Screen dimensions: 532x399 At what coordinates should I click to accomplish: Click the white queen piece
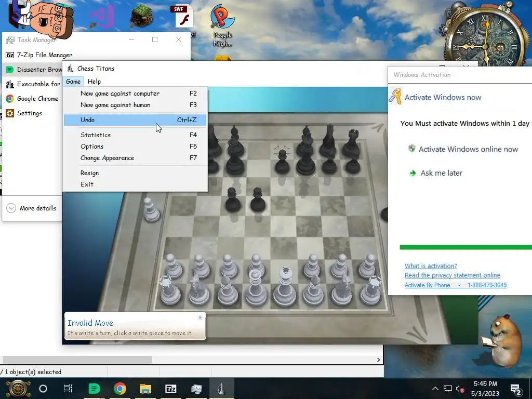coord(255,288)
